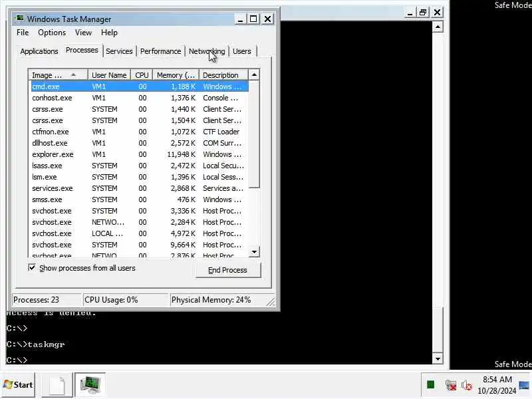Open the Help menu

109,33
